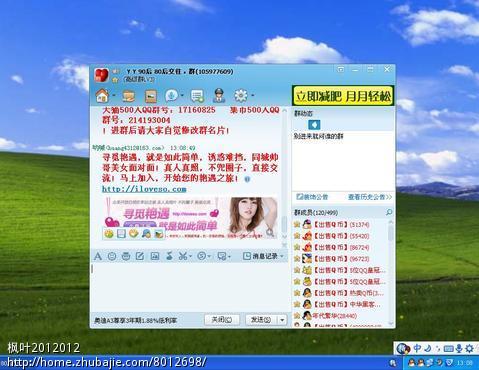Expand the screenshot scissors dropdown arrow
This screenshot has height=370, width=479.
tap(190, 256)
